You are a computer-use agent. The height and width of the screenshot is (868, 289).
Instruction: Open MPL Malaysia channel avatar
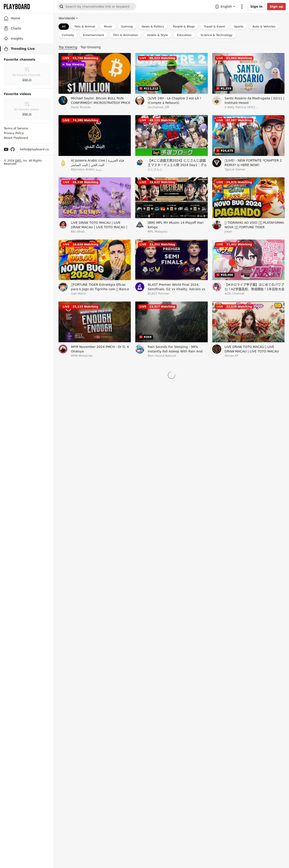140,225
